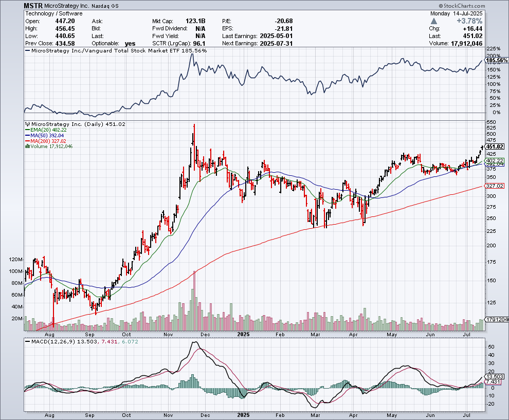509x420 pixels.
Task: Click the Low value 440.65
Action: pyautogui.click(x=65, y=36)
